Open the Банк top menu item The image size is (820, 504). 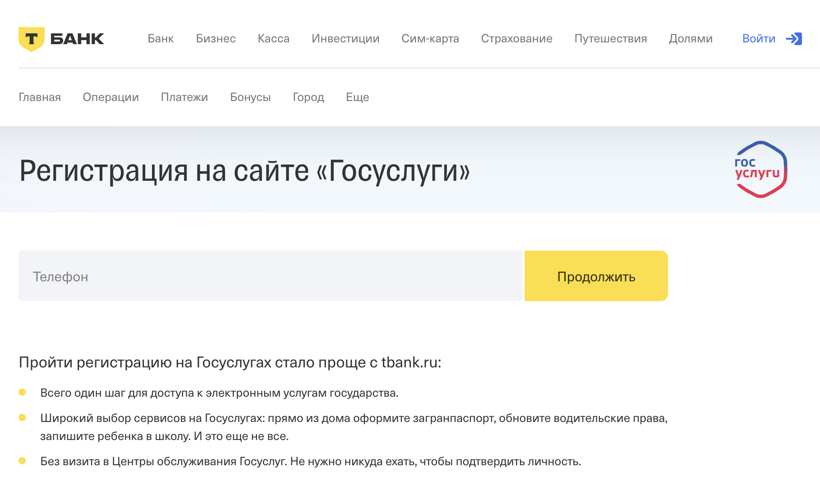(x=161, y=39)
